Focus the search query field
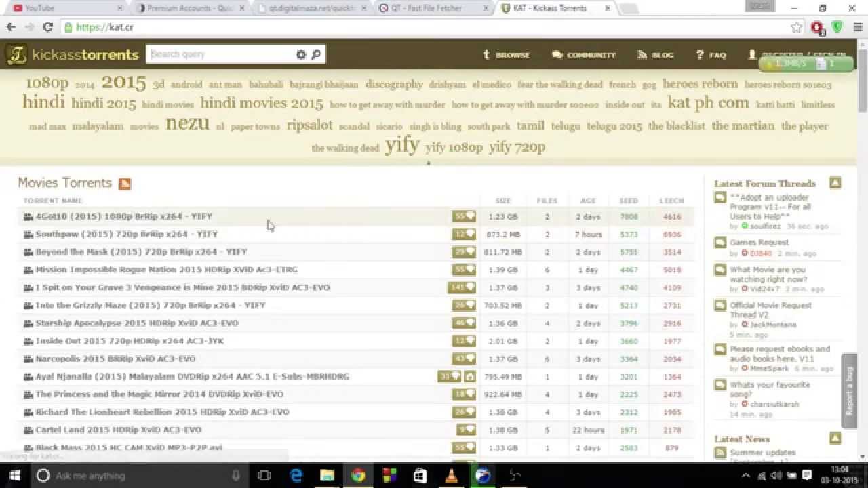This screenshot has height=488, width=868. (221, 54)
